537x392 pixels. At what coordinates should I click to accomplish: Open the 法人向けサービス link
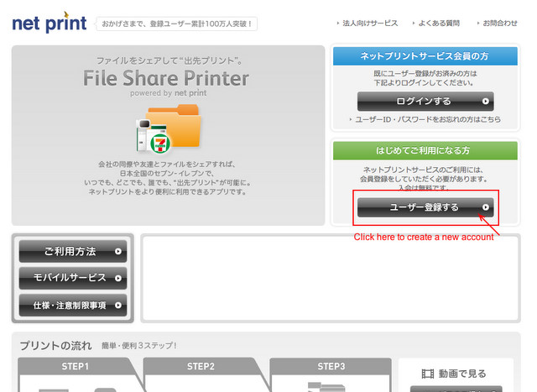[369, 24]
